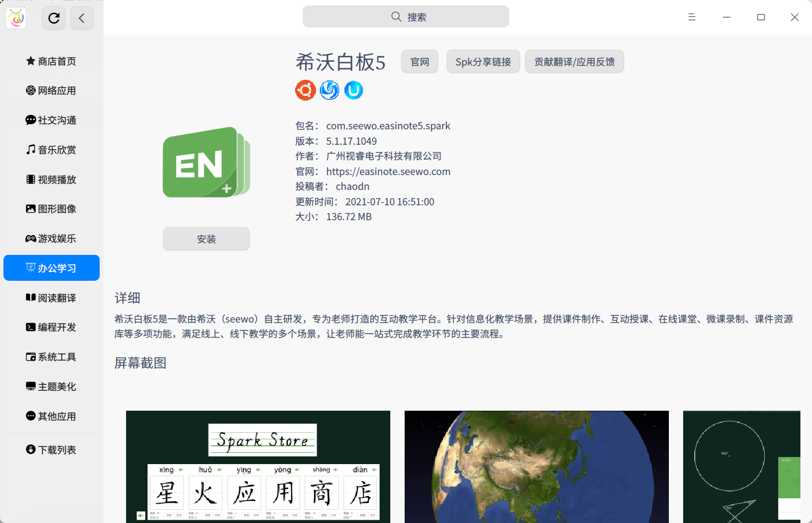
Task: Click the package name com.seewo.easinote5.spark
Action: 388,126
